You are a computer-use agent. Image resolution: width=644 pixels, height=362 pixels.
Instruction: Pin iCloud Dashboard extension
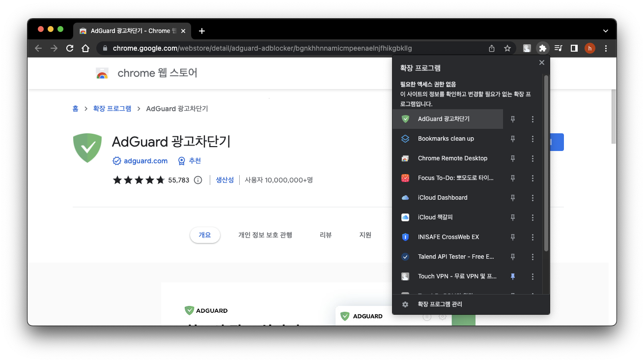(513, 198)
